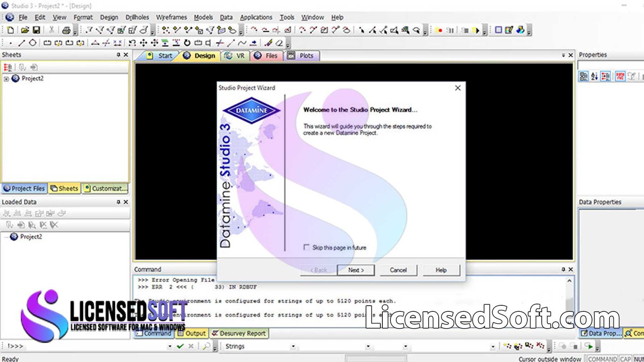Open the Wireframes menu
This screenshot has height=362, width=644.
[171, 17]
